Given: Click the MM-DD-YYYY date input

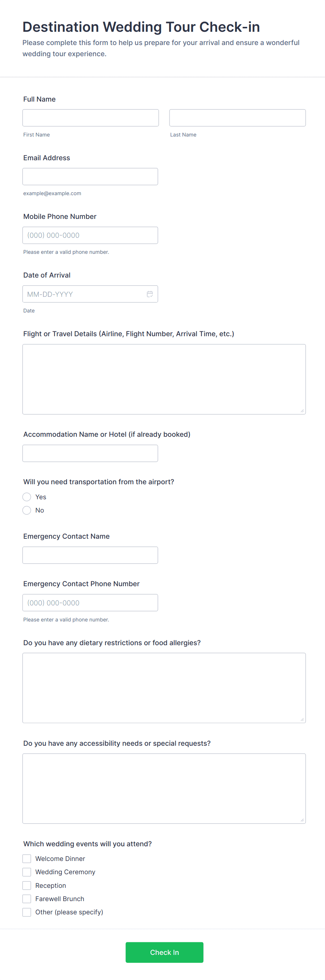Looking at the screenshot, I should pyautogui.click(x=90, y=294).
